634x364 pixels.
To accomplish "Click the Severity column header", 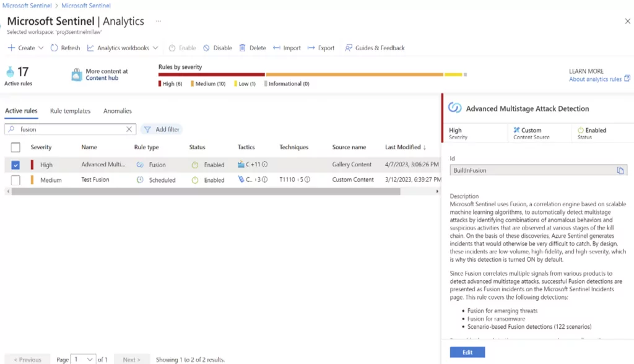I will click(41, 147).
